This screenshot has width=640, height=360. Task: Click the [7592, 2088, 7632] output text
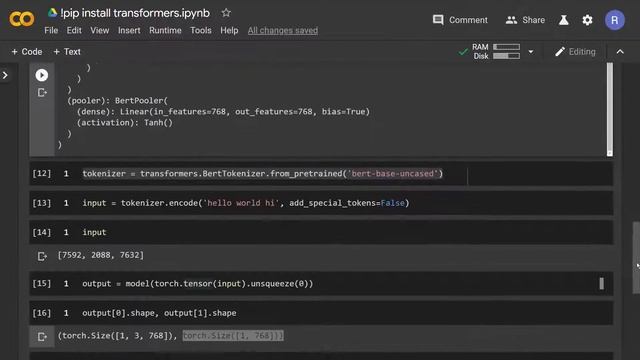point(101,255)
